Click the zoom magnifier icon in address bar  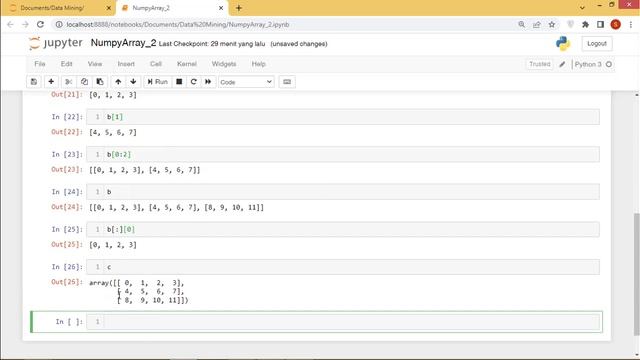point(522,24)
